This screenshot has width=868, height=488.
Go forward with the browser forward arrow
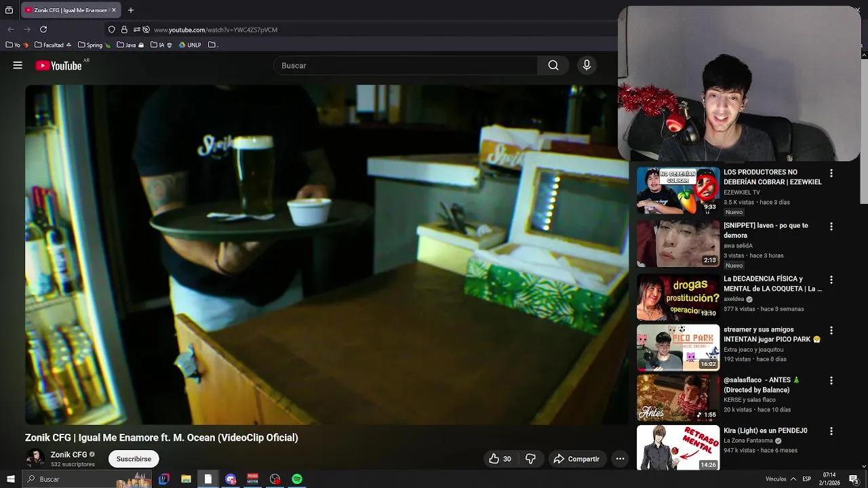[x=27, y=29]
